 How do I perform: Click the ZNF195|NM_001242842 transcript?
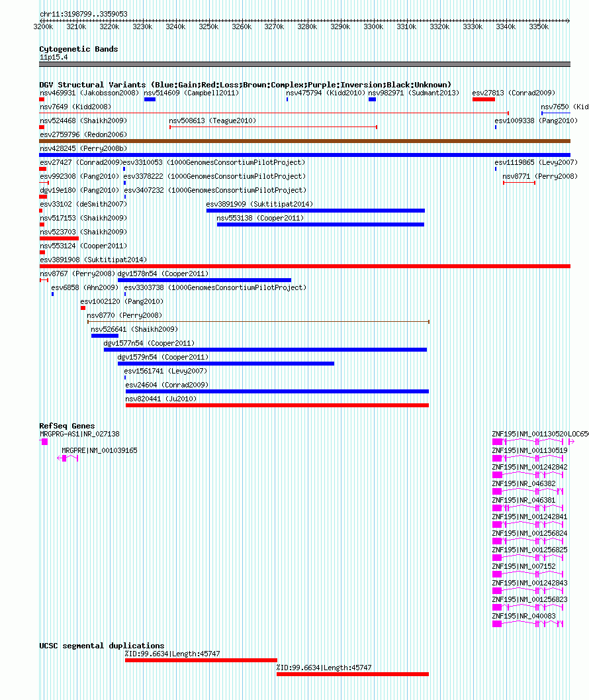coord(527,475)
